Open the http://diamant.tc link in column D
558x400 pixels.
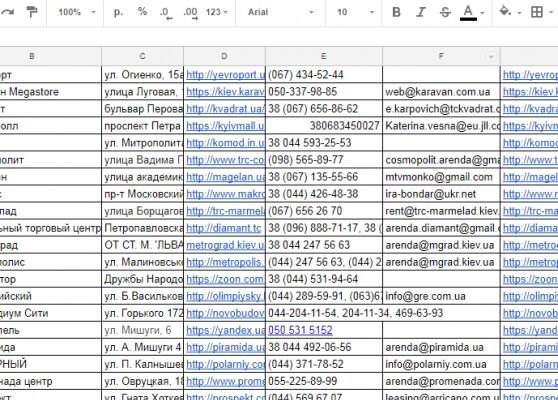pos(224,228)
